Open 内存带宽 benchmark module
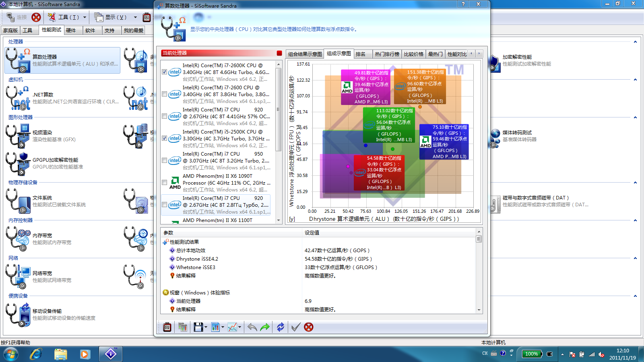The image size is (644, 362). 62,239
